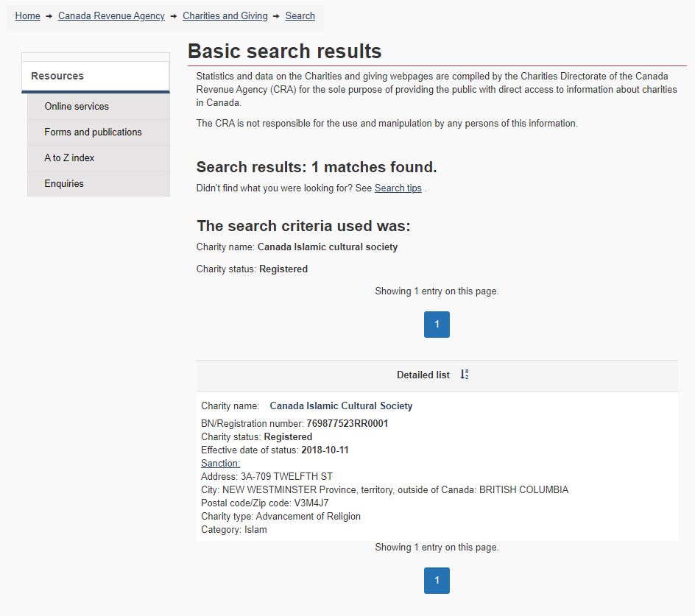Select Enquiries in Resources menu

point(99,183)
